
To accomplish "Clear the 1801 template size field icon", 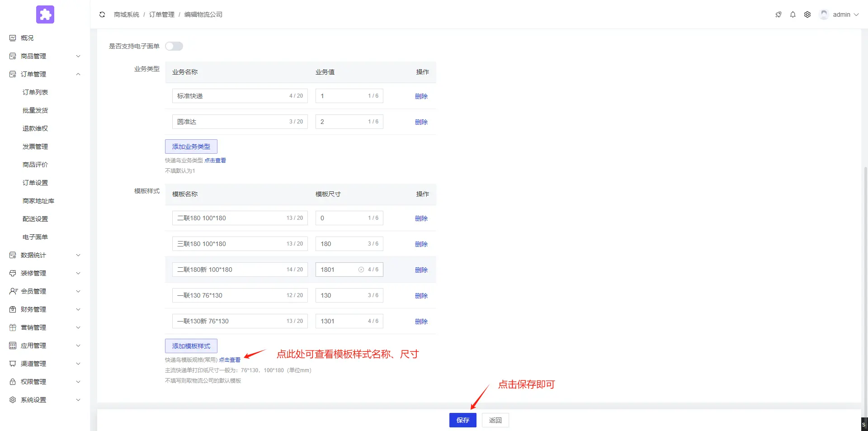I will (361, 270).
